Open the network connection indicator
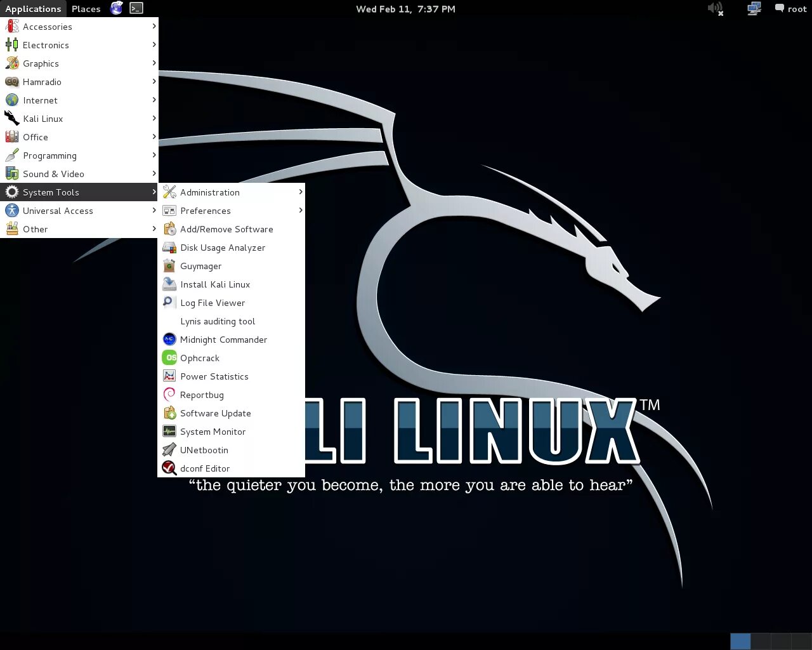 pos(754,9)
